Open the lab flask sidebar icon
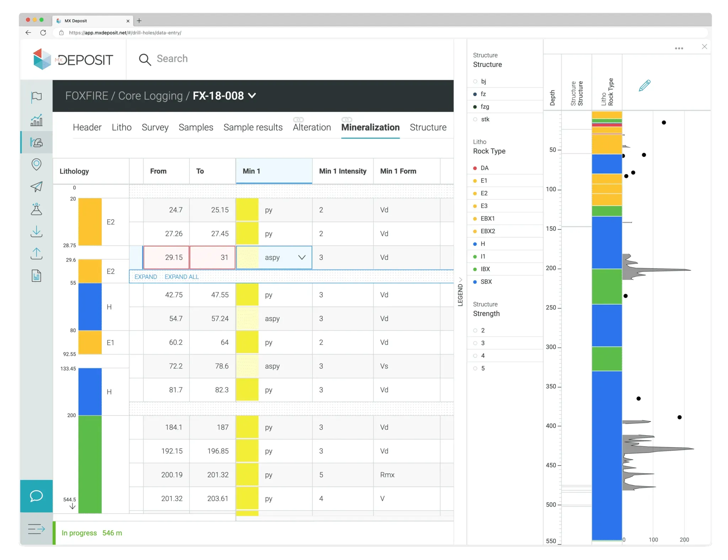 tap(36, 209)
